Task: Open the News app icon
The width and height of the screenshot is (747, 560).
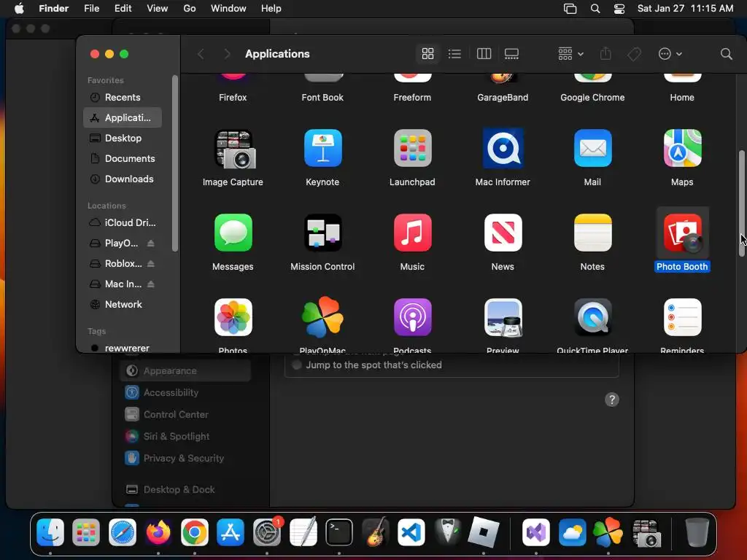Action: pos(503,233)
